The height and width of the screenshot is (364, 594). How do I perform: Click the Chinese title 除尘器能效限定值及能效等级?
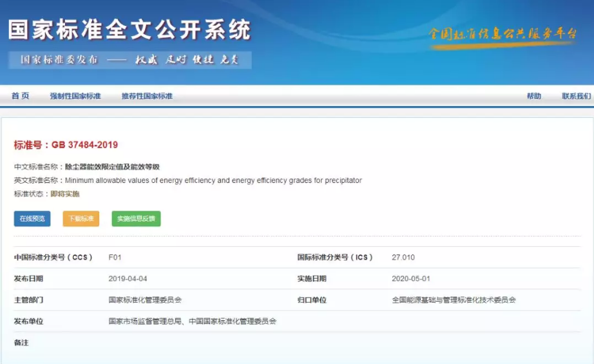coord(112,167)
